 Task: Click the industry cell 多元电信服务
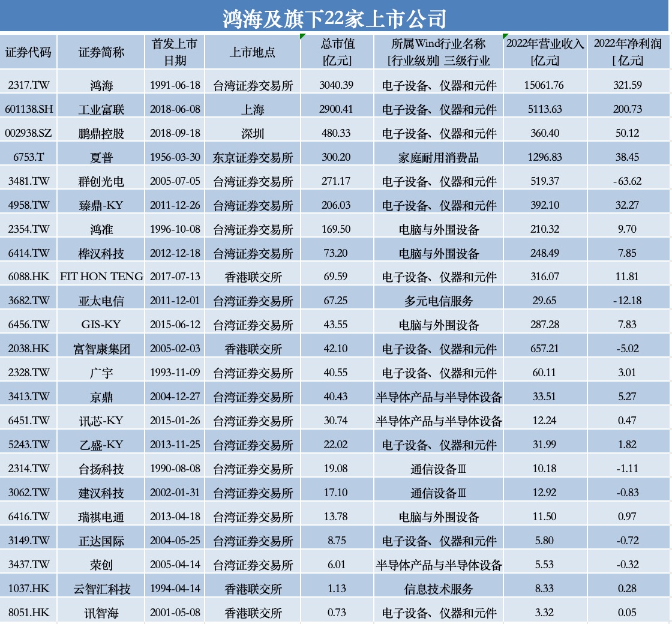tap(439, 301)
